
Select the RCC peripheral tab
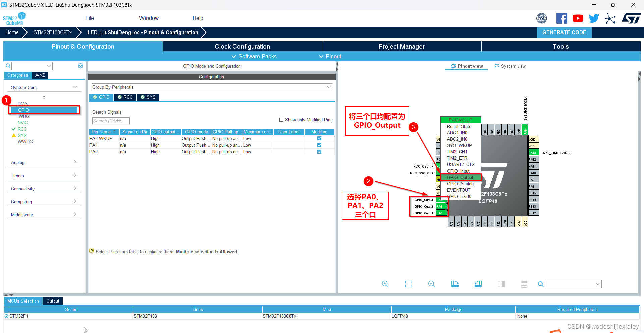[x=125, y=97]
